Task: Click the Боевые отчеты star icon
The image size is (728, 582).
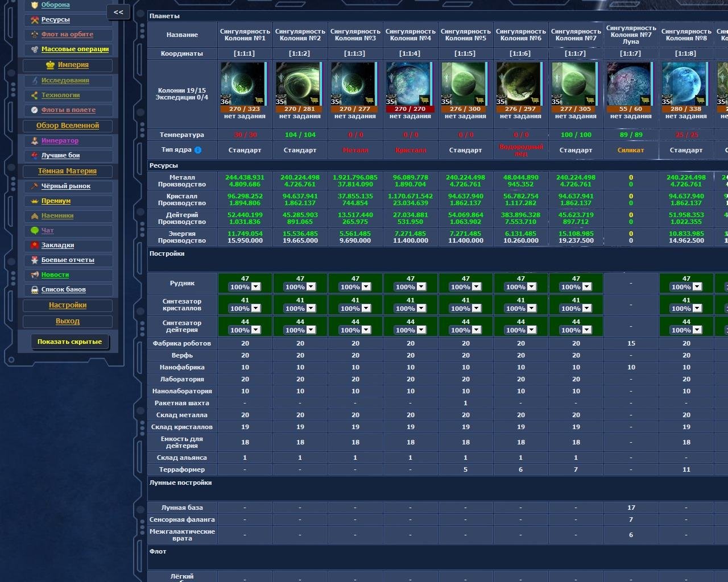Action: point(35,260)
